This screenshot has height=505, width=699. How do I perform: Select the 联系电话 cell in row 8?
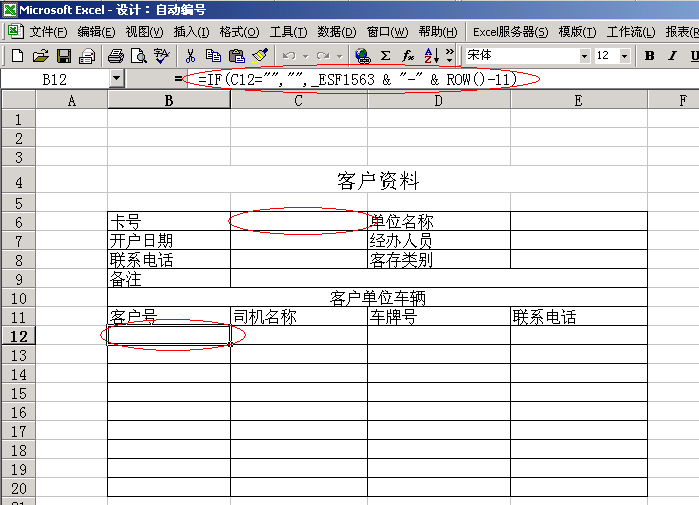pos(169,260)
